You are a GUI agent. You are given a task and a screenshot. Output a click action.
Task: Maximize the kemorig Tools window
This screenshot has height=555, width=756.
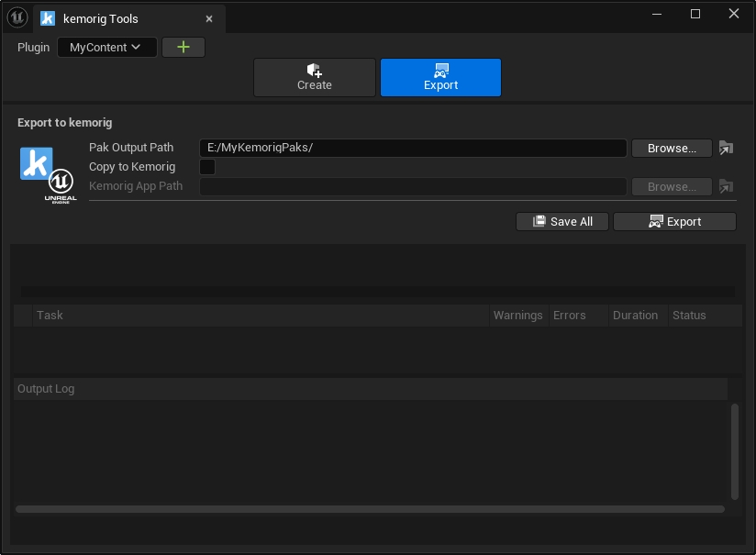point(695,14)
